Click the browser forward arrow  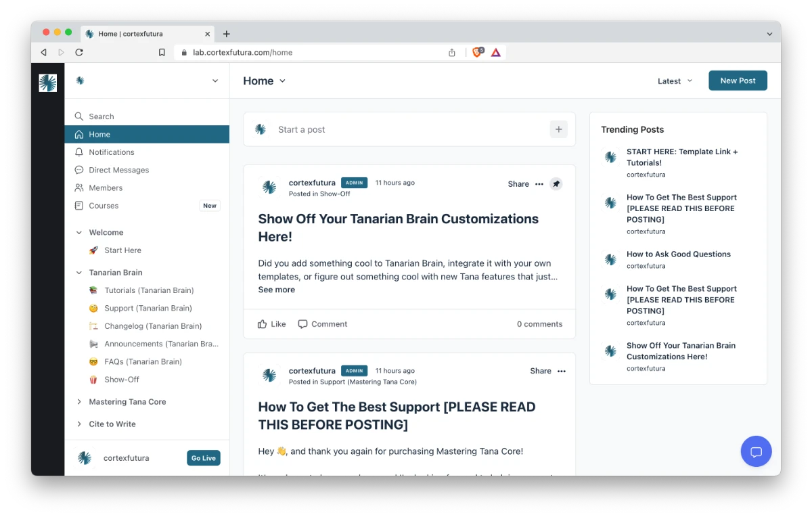coord(62,52)
